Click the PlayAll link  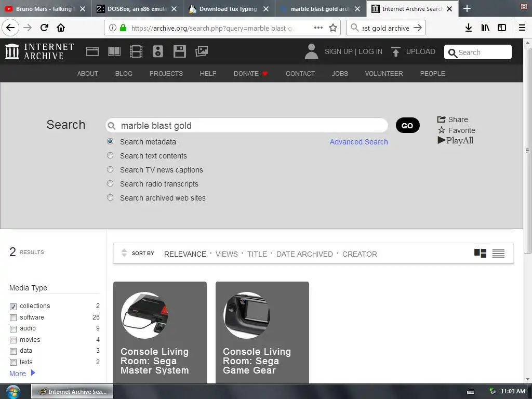point(456,140)
